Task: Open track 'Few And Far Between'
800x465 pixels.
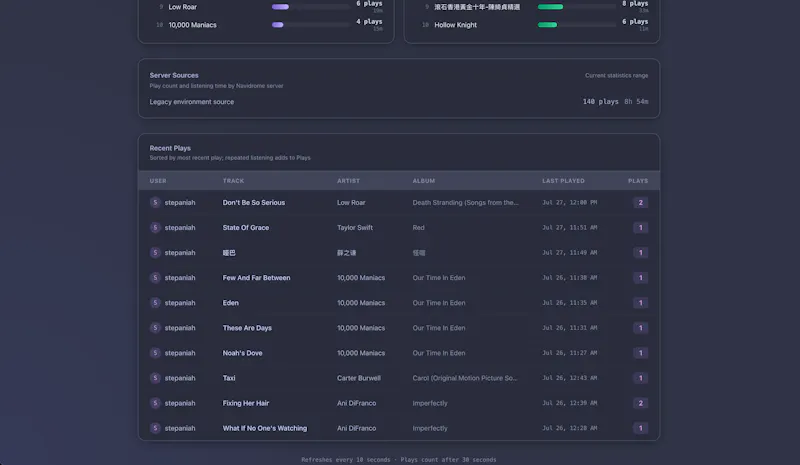Action: pos(256,278)
